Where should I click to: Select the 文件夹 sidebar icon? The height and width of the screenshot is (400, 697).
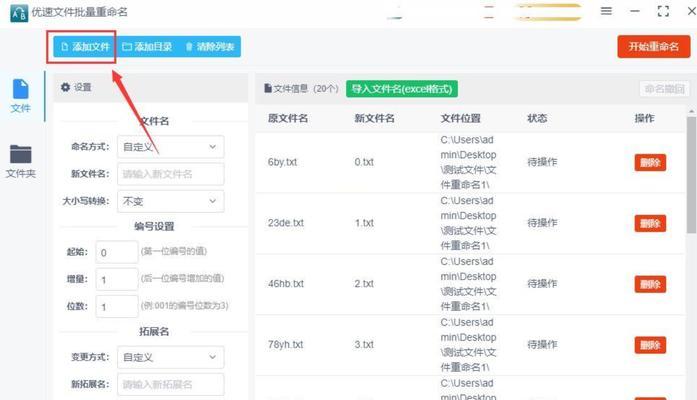pyautogui.click(x=20, y=161)
